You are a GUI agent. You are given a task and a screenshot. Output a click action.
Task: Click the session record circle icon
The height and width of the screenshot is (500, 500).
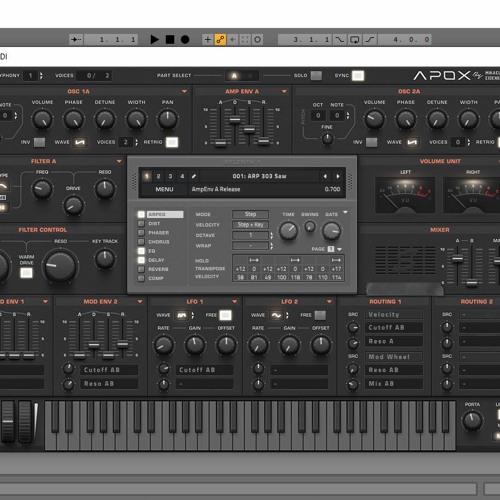[x=257, y=40]
